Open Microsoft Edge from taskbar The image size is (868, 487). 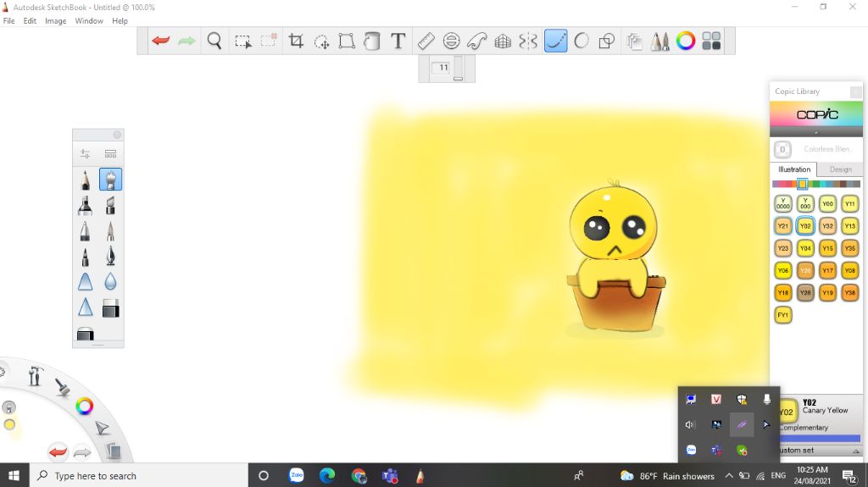pyautogui.click(x=327, y=475)
